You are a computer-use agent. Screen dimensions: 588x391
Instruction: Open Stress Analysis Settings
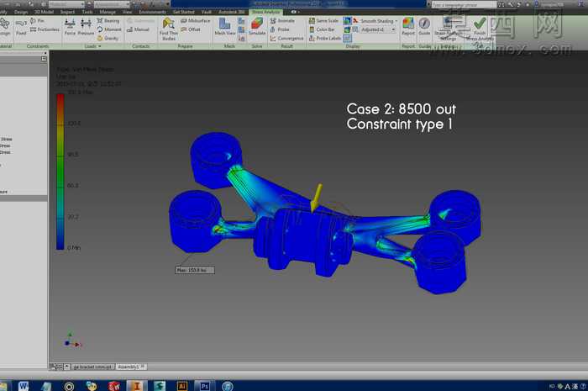[x=448, y=29]
